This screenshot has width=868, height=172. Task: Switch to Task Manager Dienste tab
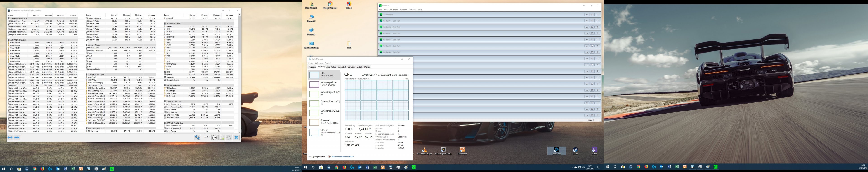[368, 67]
